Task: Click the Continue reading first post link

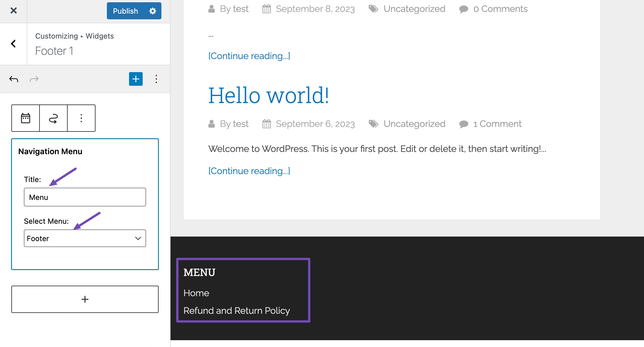Action: (x=249, y=56)
